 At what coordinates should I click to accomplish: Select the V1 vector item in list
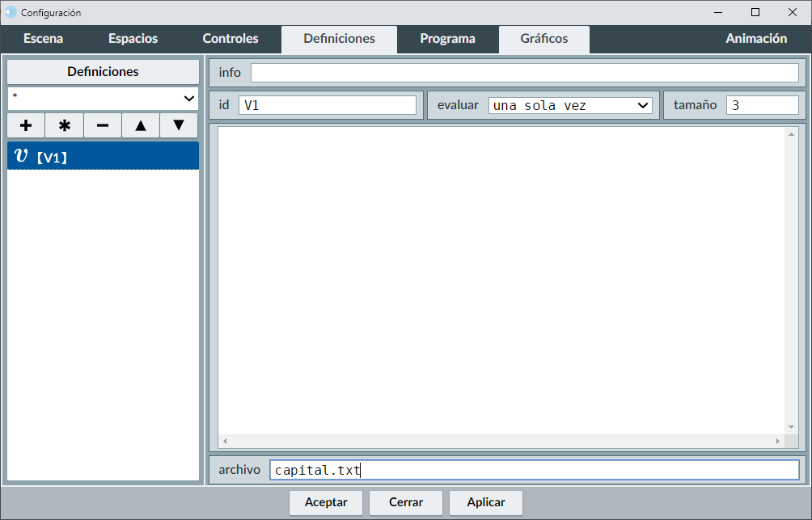point(103,156)
